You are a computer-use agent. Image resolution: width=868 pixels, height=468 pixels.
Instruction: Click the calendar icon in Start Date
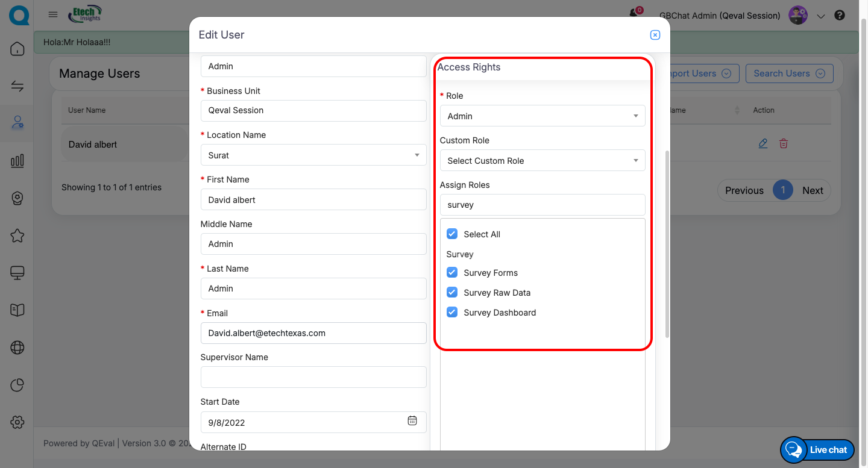tap(412, 421)
